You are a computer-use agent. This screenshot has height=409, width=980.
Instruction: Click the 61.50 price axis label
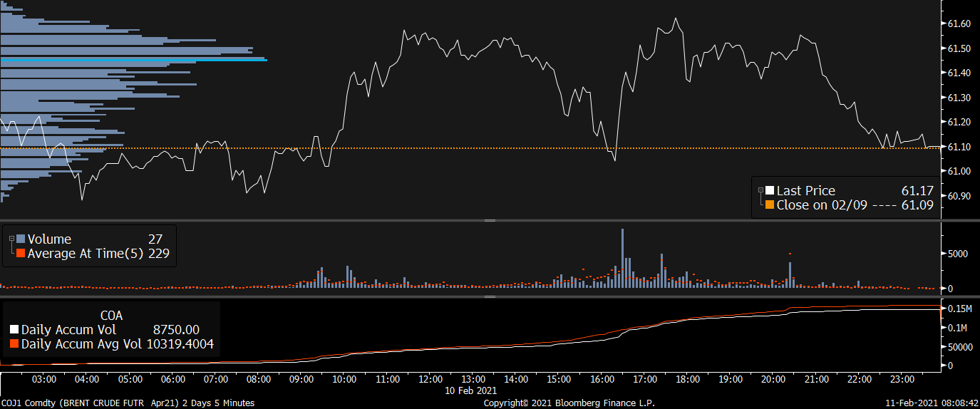[x=959, y=48]
